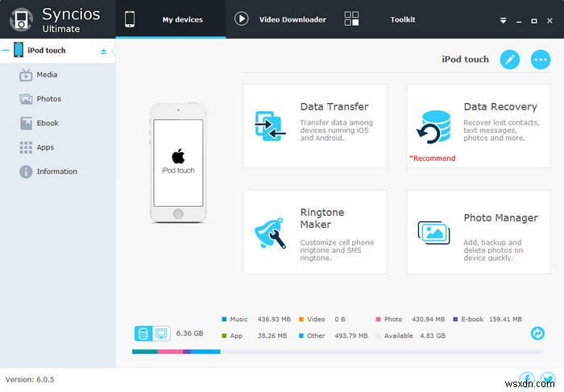Click the Apps grid icon in sidebar
564x392 pixels.
click(x=26, y=147)
